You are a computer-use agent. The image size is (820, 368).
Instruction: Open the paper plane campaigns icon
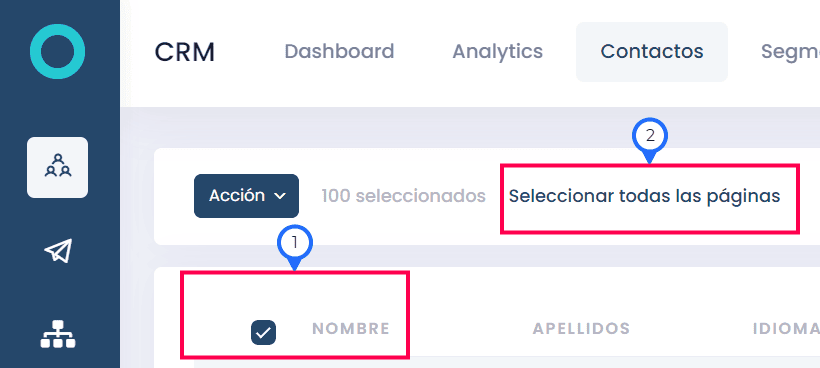[x=58, y=251]
